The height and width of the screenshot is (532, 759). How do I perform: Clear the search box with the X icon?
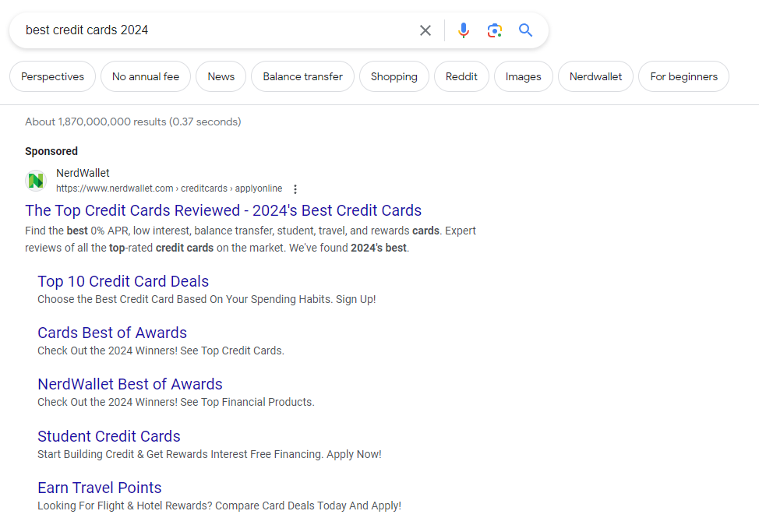(425, 30)
